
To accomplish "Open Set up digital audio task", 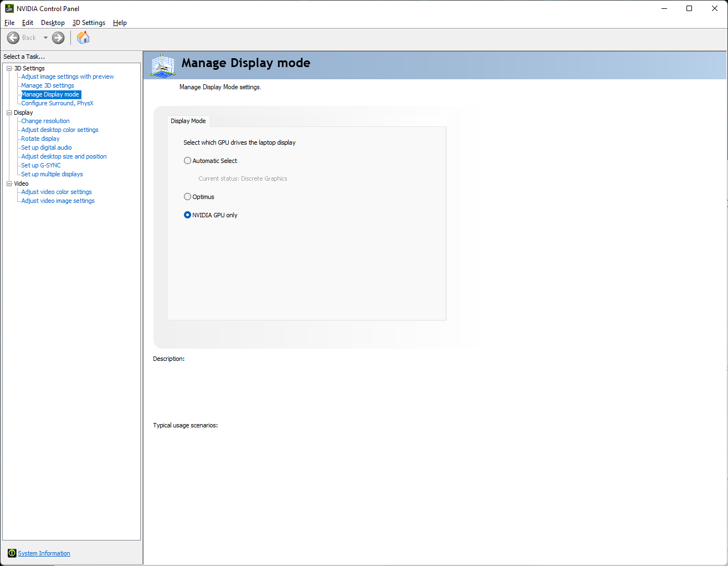I will coord(47,147).
